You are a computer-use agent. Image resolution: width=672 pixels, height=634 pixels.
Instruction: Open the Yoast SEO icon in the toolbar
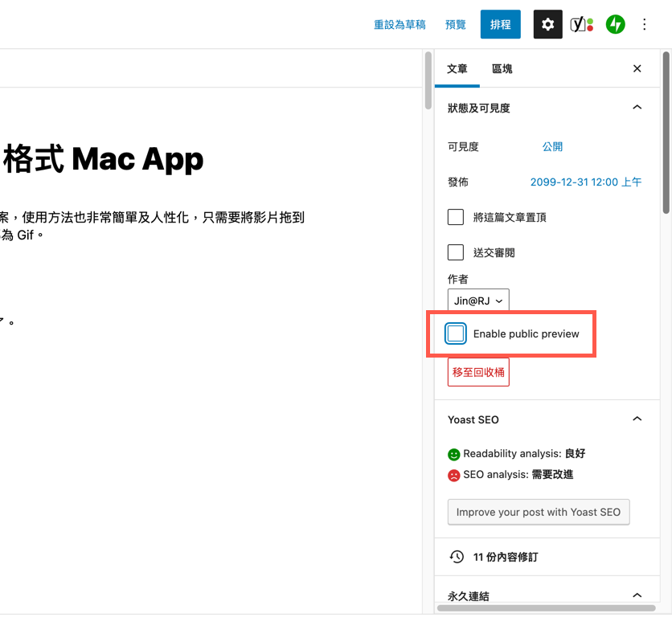point(582,24)
